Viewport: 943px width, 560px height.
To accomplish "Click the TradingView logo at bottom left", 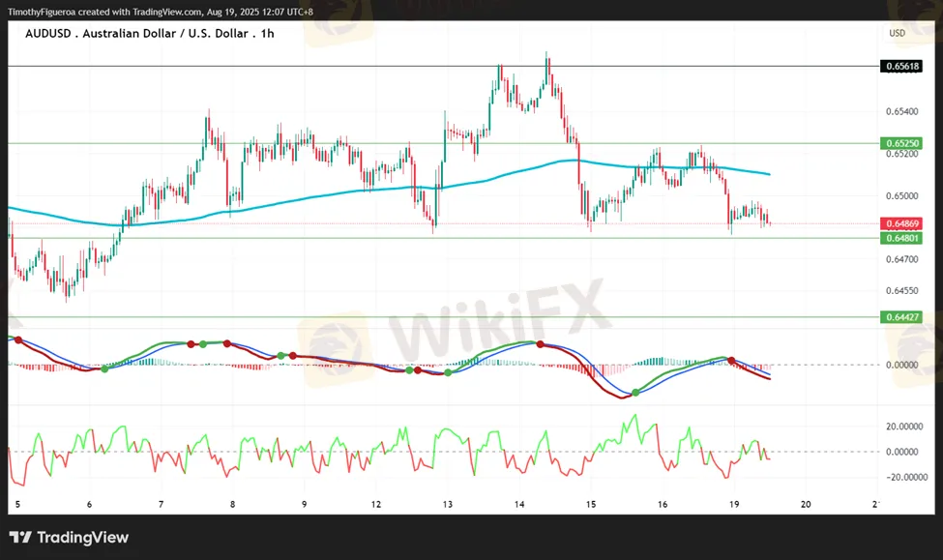I will coord(69,538).
